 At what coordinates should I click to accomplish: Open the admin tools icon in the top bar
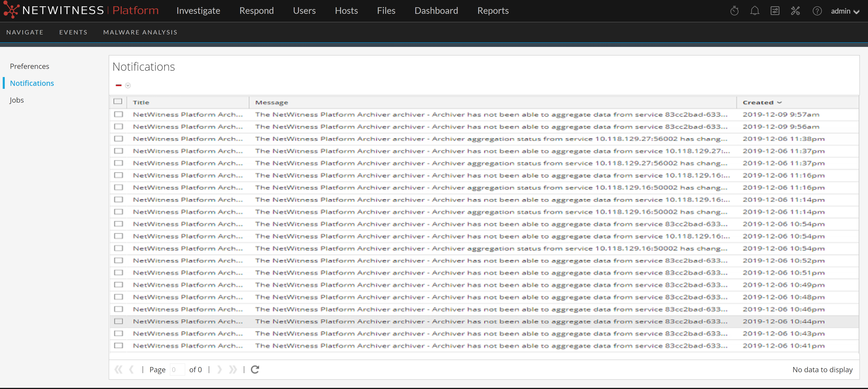(x=796, y=11)
